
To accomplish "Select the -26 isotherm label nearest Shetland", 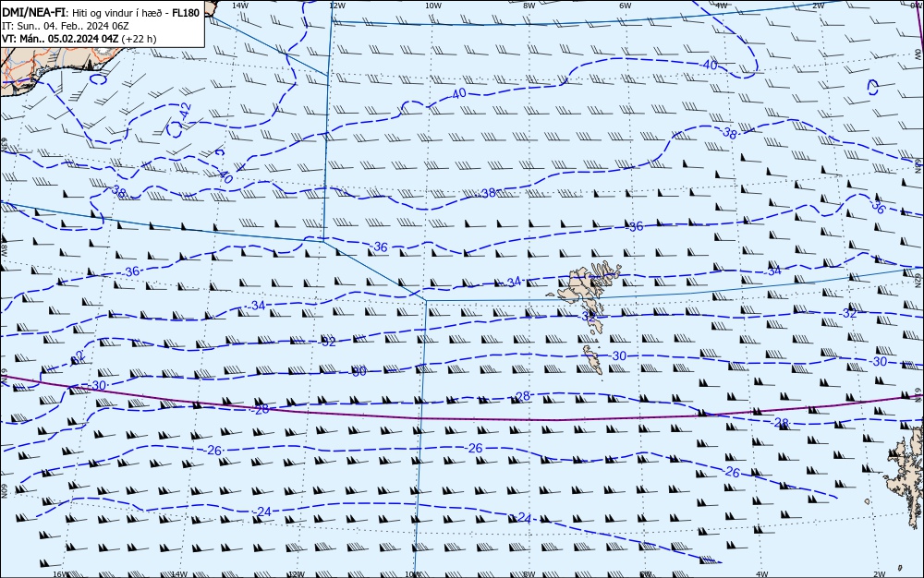I will [731, 472].
